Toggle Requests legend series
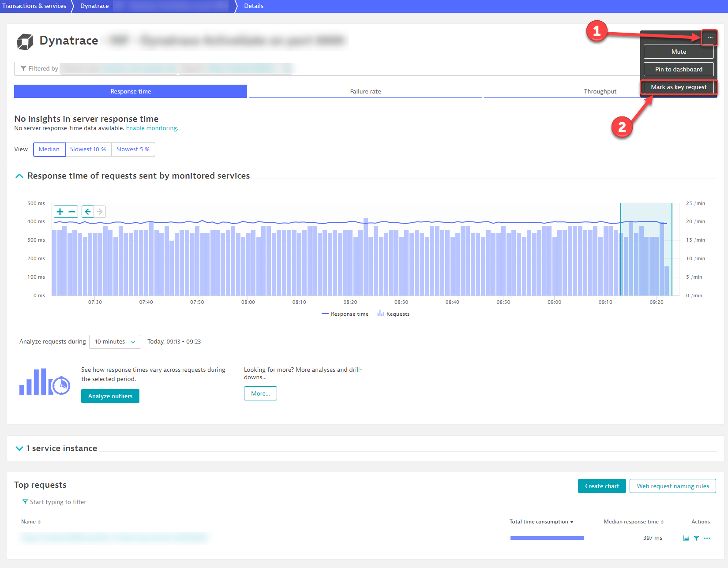This screenshot has height=568, width=728. tap(394, 314)
